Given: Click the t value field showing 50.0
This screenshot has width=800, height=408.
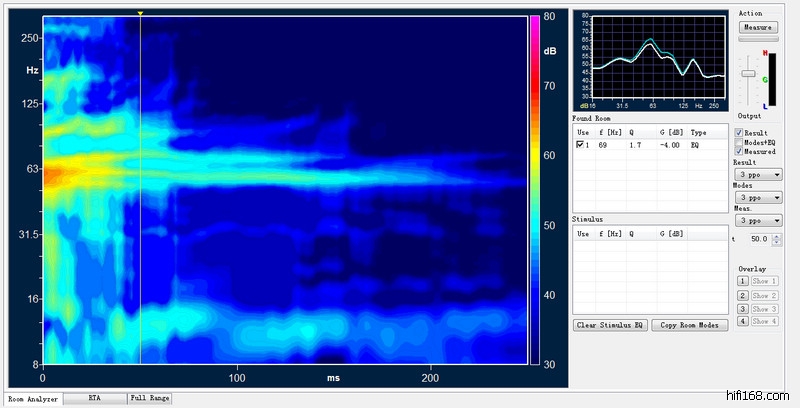Looking at the screenshot, I should click(x=760, y=240).
